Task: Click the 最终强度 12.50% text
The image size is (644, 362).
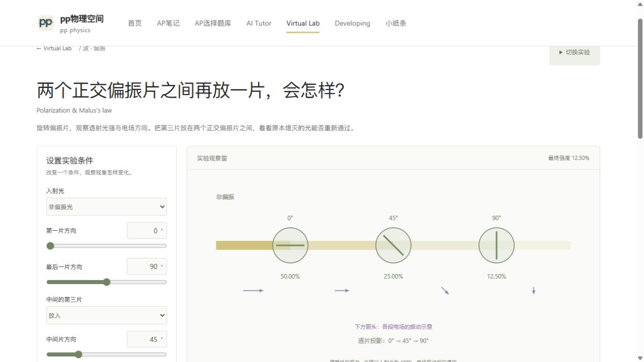Action: coord(569,158)
